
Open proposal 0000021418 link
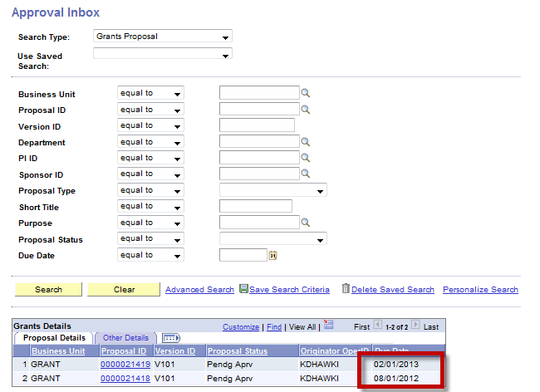[x=125, y=378]
